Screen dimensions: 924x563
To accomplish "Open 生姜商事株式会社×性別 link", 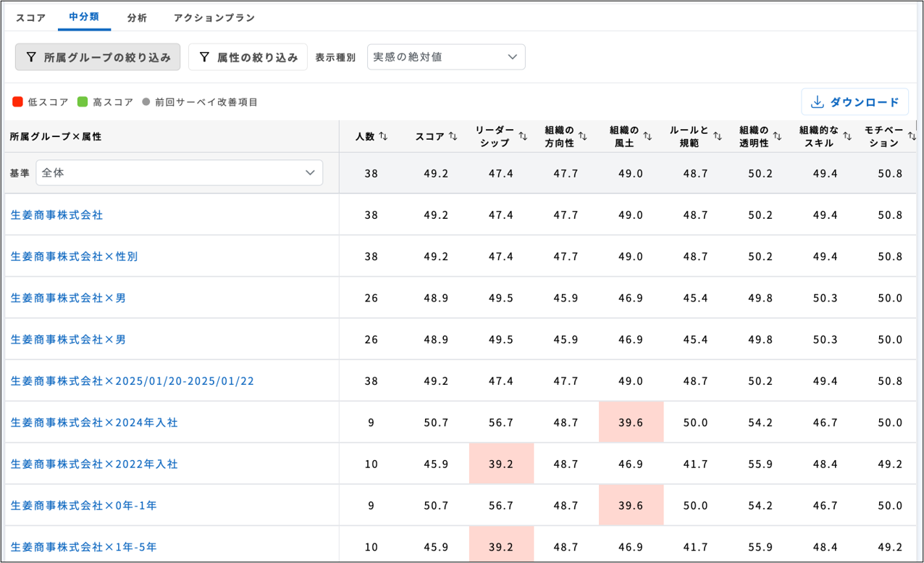I will click(x=74, y=257).
